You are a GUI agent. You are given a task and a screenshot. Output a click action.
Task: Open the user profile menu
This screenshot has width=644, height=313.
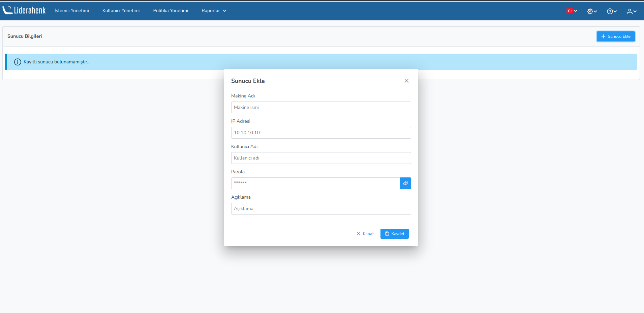(x=631, y=11)
